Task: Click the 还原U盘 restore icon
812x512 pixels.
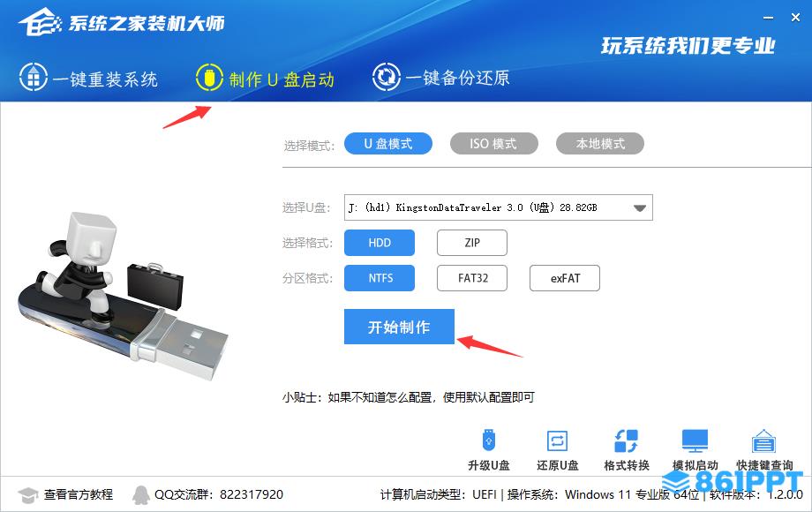Action: [557, 441]
